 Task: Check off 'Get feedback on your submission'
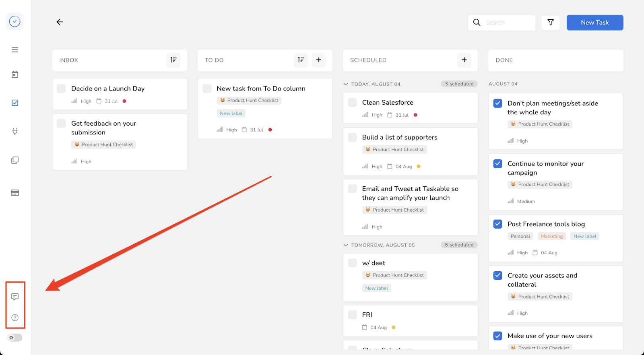pos(61,124)
